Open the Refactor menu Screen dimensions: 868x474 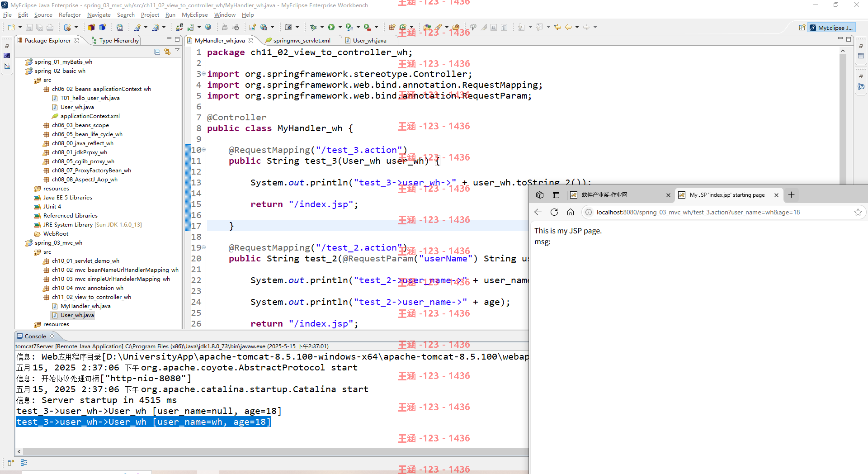70,15
